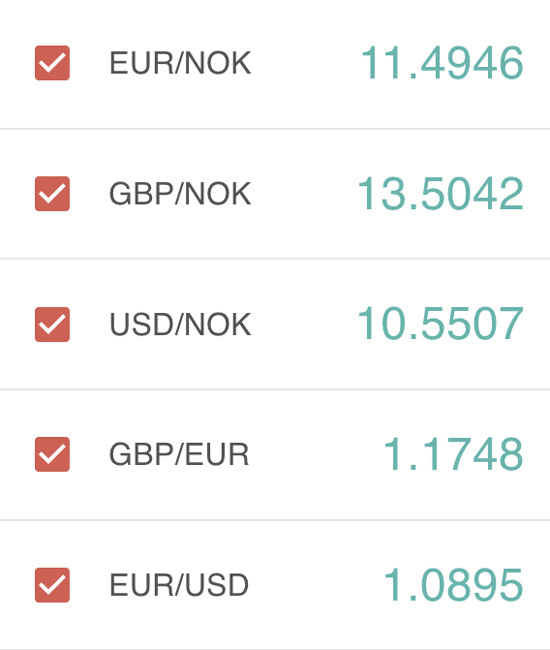Untick the GBP/EUR checkbox
The image size is (550, 650).
pyautogui.click(x=52, y=454)
